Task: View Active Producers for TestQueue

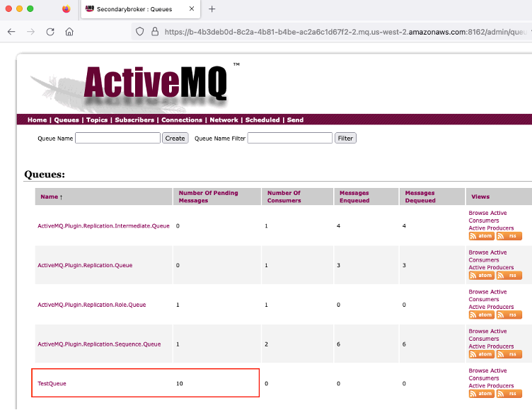Action: point(491,385)
